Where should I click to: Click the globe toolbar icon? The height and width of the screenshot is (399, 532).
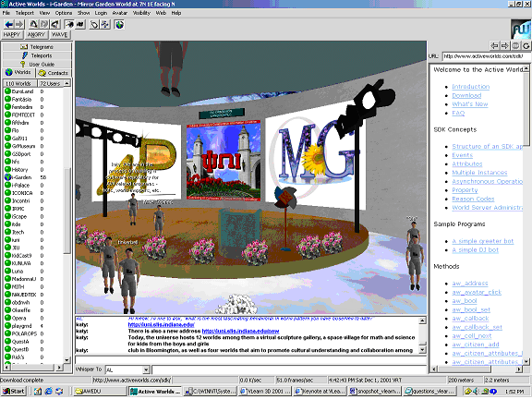119,24
